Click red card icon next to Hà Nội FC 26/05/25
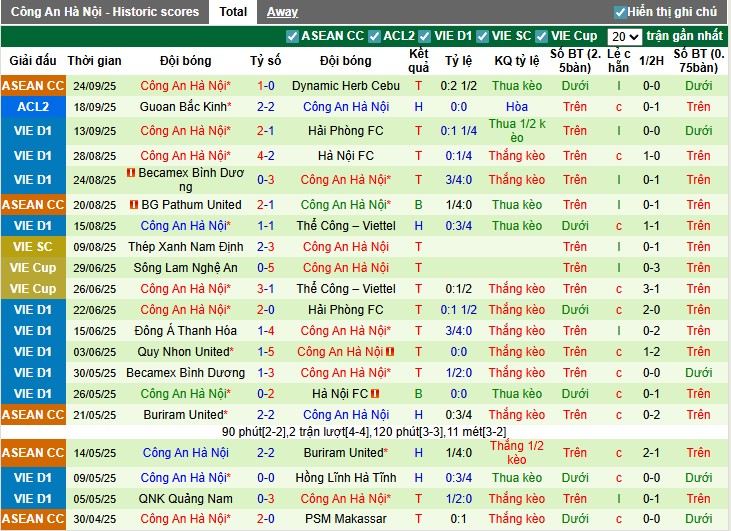Image resolution: width=731 pixels, height=531 pixels. point(375,394)
